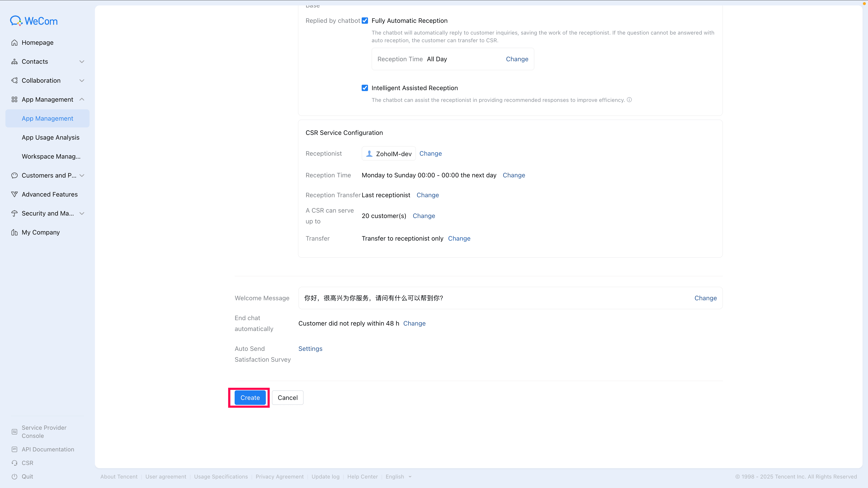Collapse the App Management section chevron

82,99
